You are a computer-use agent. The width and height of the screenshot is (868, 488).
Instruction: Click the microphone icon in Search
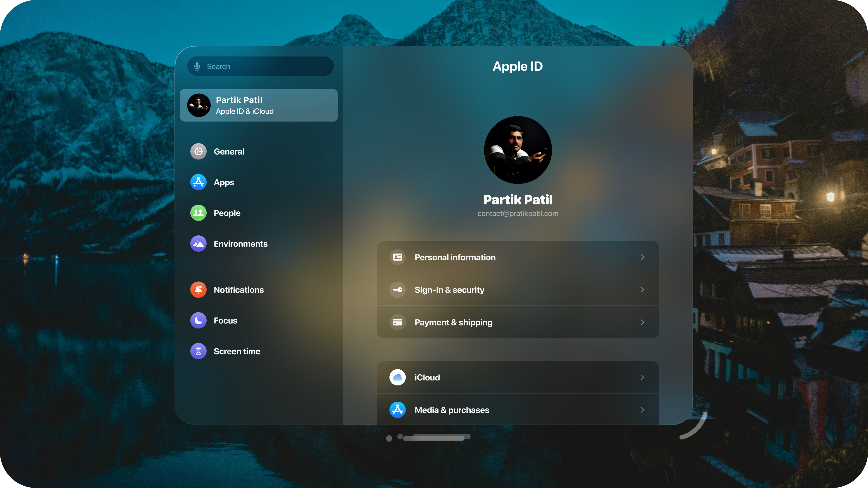197,67
